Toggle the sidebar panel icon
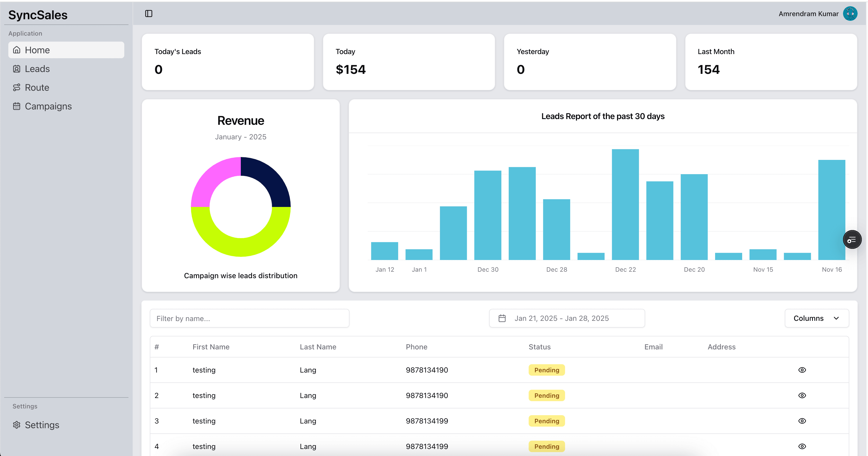 tap(148, 14)
